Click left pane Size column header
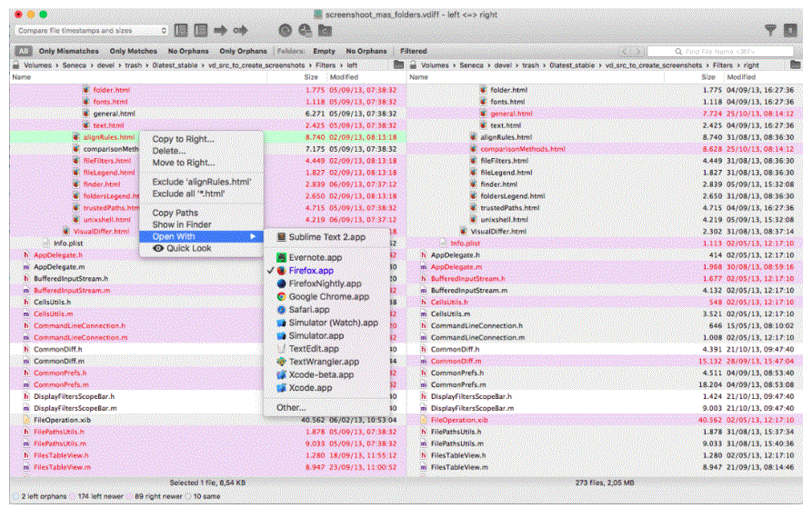The image size is (812, 518). tap(297, 77)
